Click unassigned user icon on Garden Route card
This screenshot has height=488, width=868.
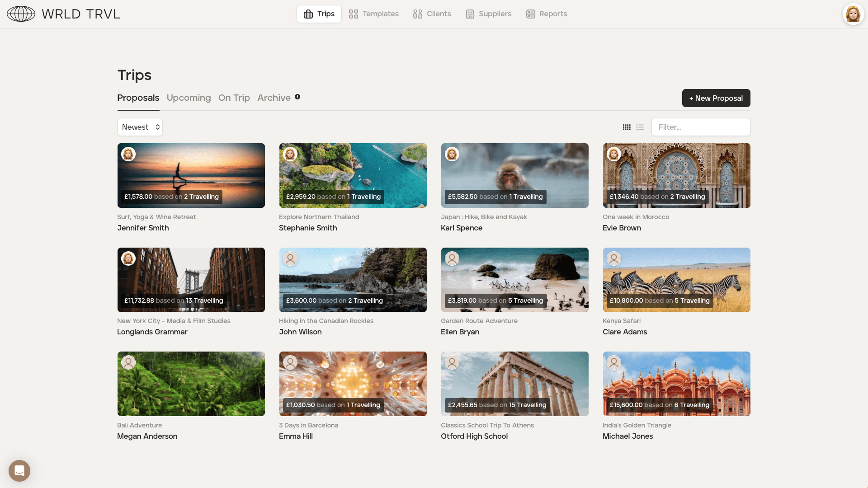click(x=452, y=258)
